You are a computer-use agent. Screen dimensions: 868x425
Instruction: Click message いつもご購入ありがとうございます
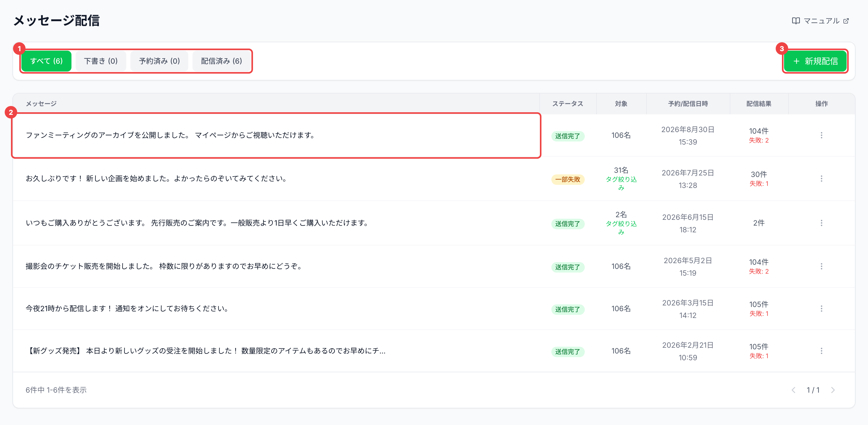click(197, 223)
